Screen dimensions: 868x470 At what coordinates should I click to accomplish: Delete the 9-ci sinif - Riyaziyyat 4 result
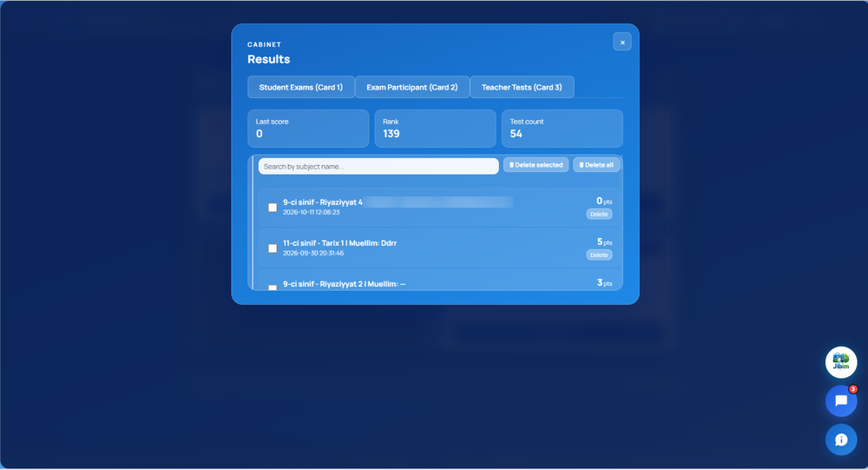pos(599,214)
